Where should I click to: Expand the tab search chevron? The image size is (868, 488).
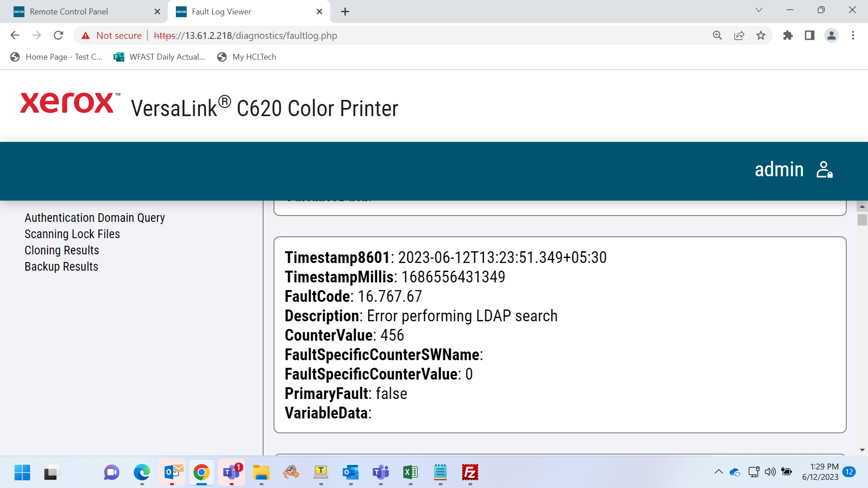coord(759,10)
